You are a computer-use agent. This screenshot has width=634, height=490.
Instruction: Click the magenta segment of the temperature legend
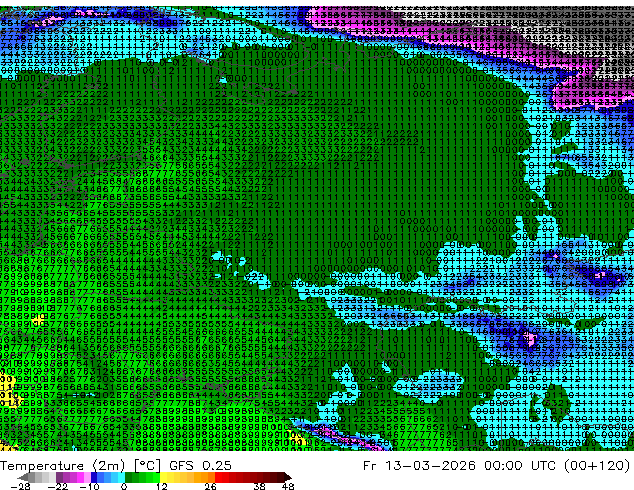click(x=80, y=477)
